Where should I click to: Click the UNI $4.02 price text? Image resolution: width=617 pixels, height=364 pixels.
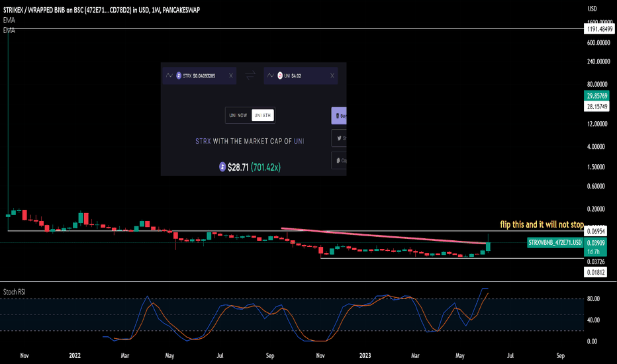pos(293,75)
